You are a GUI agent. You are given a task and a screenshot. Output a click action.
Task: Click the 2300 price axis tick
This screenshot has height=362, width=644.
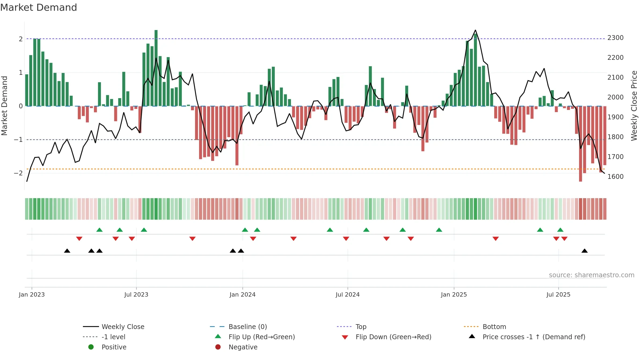[616, 38]
